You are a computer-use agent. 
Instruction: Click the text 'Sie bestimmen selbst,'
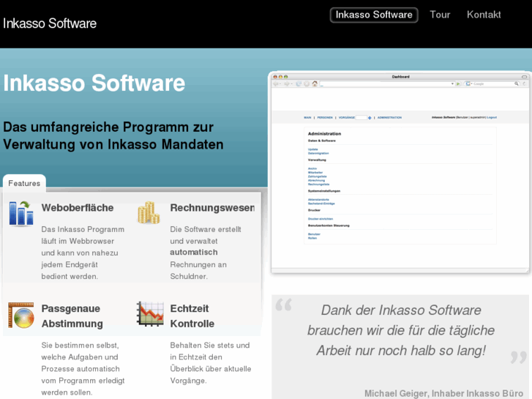click(x=80, y=346)
